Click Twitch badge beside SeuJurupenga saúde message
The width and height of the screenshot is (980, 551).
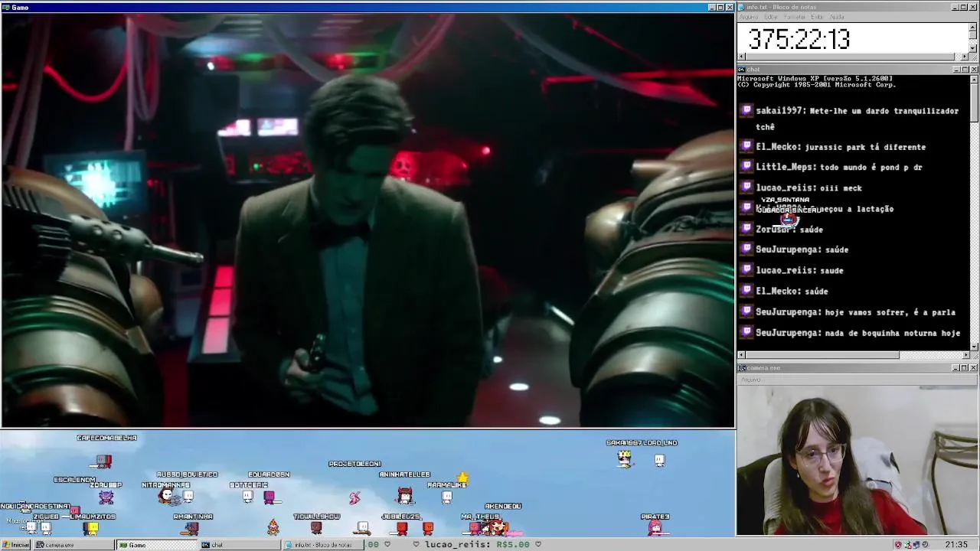pyautogui.click(x=746, y=249)
